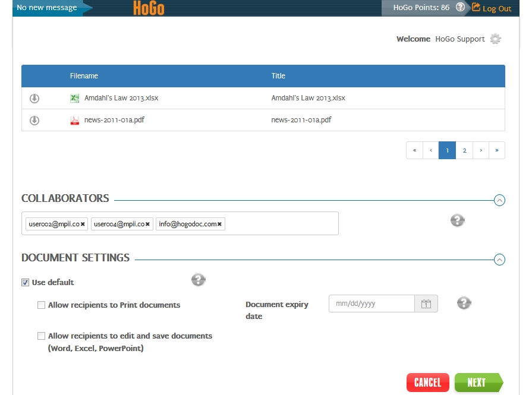The height and width of the screenshot is (395, 532).
Task: Uncheck the Use default checkbox
Action: (x=26, y=283)
